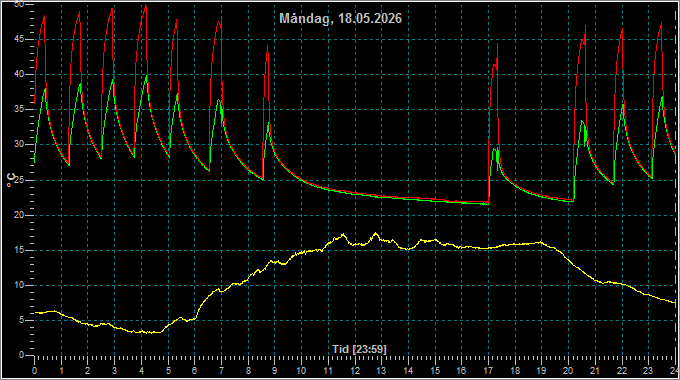This screenshot has height=380, width=680.
Task: Click the 15 label on the temperature axis
Action: coord(19,250)
